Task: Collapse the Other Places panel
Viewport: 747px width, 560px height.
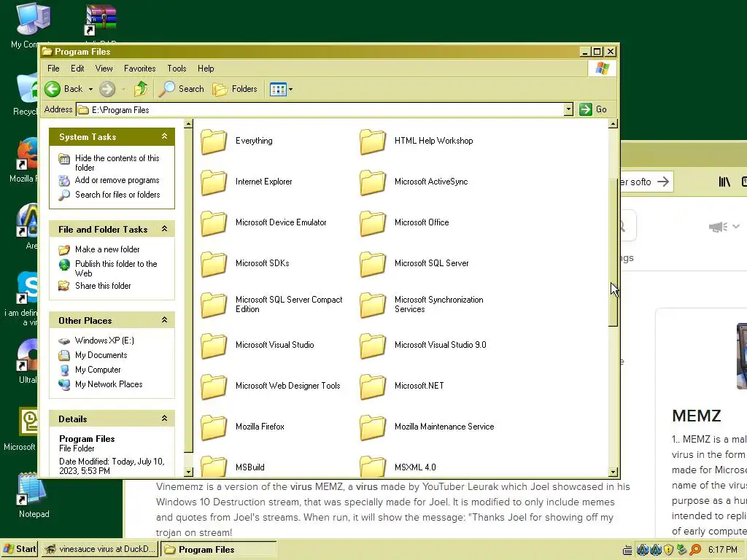Action: point(164,320)
